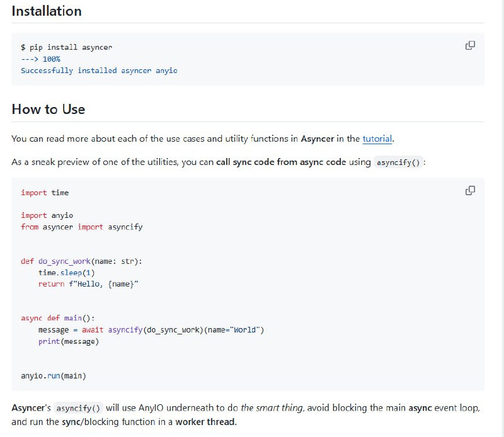
Task: Click the "async def main():" line
Action: pyautogui.click(x=58, y=318)
